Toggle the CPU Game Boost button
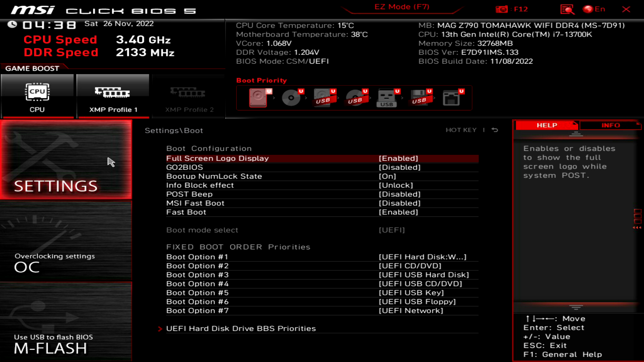This screenshot has width=644, height=362. click(37, 96)
